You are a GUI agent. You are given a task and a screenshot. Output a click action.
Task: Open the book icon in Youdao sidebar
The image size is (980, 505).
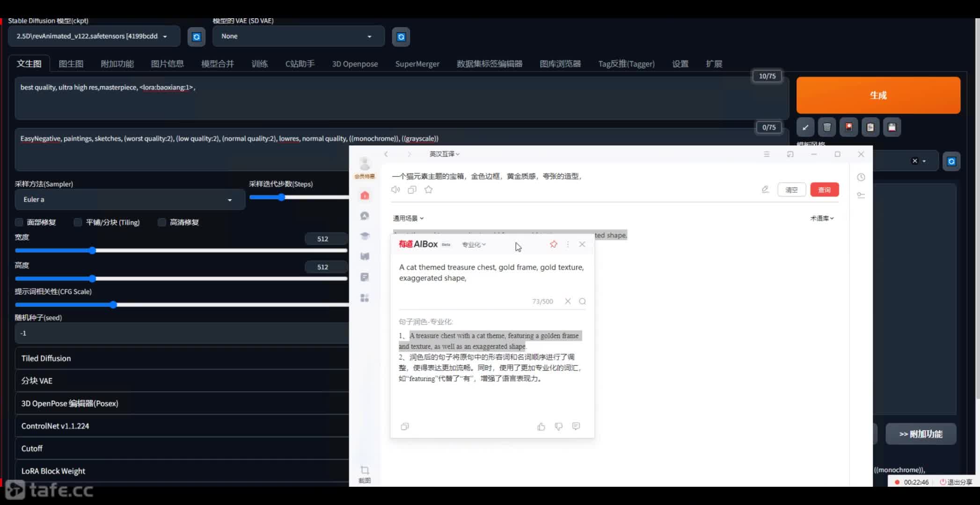365,256
